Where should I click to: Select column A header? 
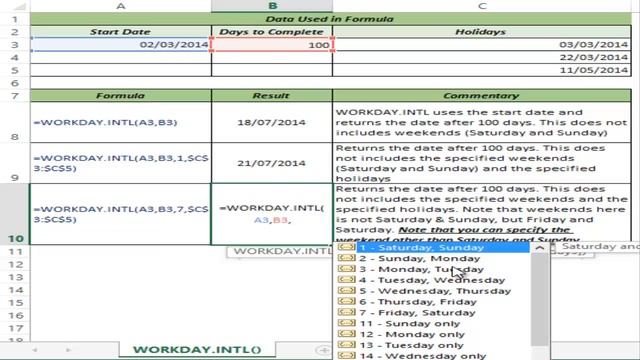(120, 6)
